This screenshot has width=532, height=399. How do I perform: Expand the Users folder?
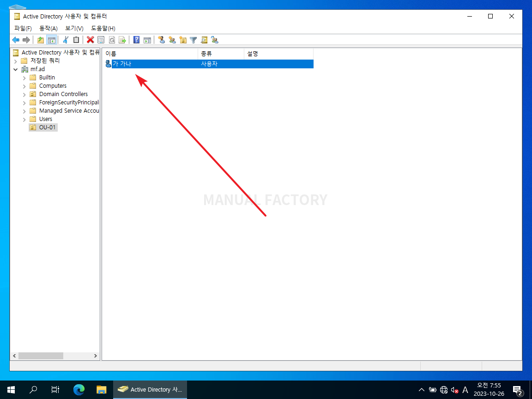click(x=24, y=120)
